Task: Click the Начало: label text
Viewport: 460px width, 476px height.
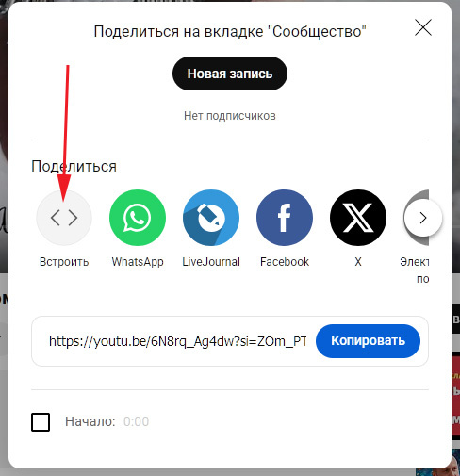Action: [90, 421]
